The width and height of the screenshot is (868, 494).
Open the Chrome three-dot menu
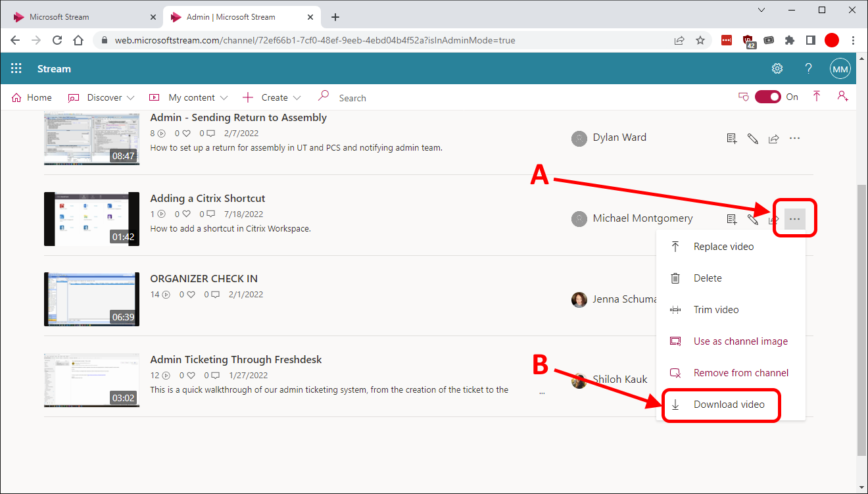coord(853,40)
